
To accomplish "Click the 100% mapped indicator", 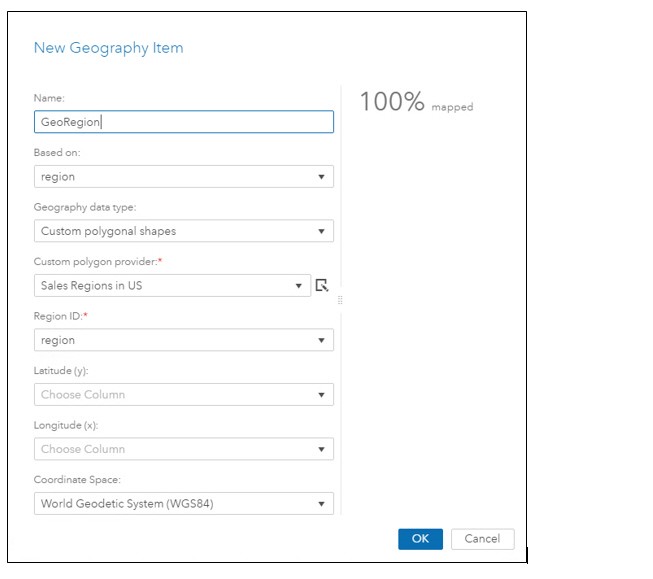I will 416,102.
